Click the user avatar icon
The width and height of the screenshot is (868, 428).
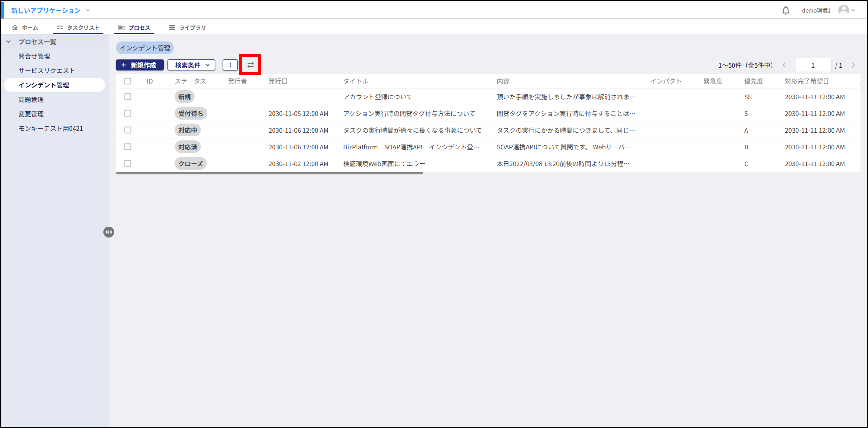pos(844,10)
